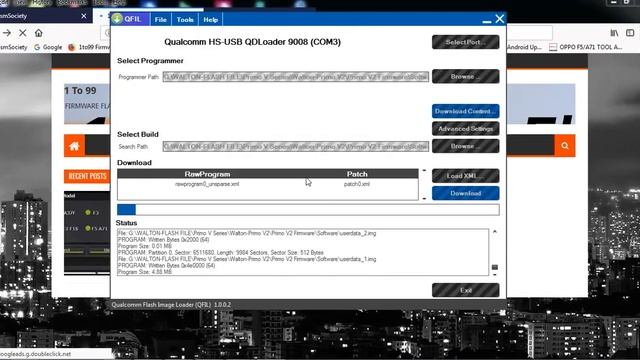Click the userdata_2.img log line
The image size is (640, 360).
(x=247, y=233)
